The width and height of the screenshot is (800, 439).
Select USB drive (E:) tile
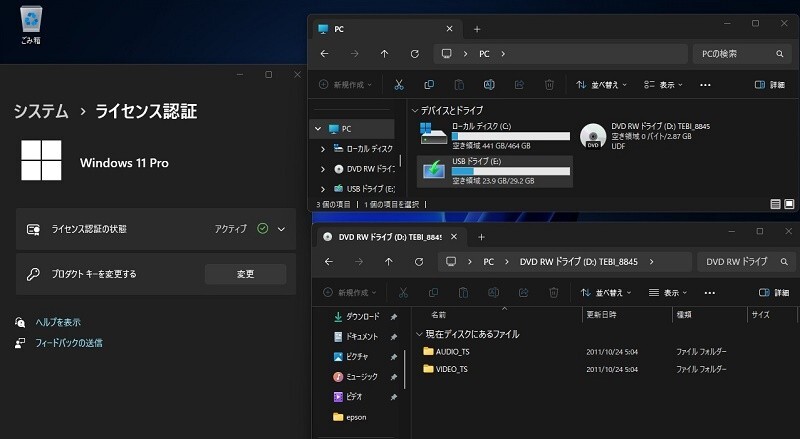tap(494, 171)
